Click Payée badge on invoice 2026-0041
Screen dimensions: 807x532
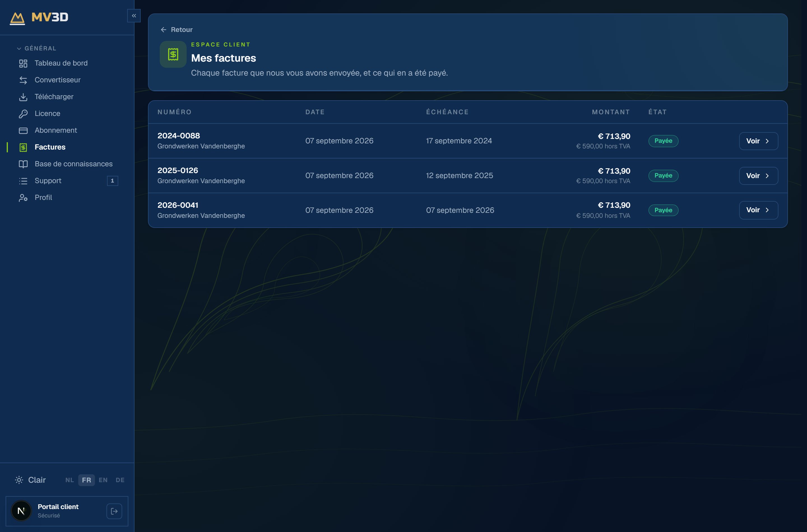tap(663, 210)
